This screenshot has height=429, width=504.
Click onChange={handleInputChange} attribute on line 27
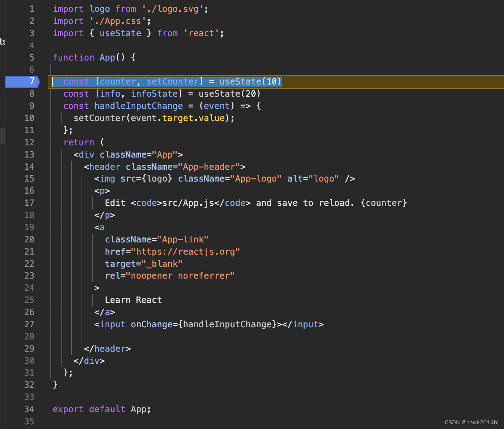[x=204, y=324]
